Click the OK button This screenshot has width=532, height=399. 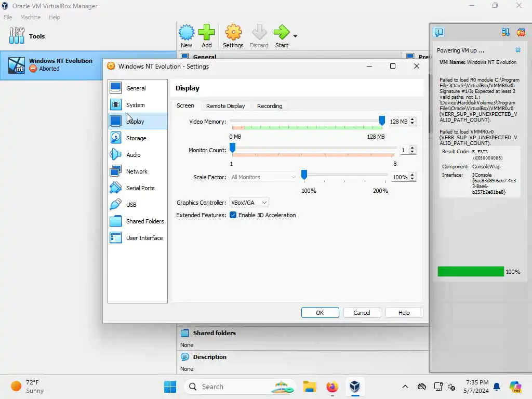pos(320,312)
